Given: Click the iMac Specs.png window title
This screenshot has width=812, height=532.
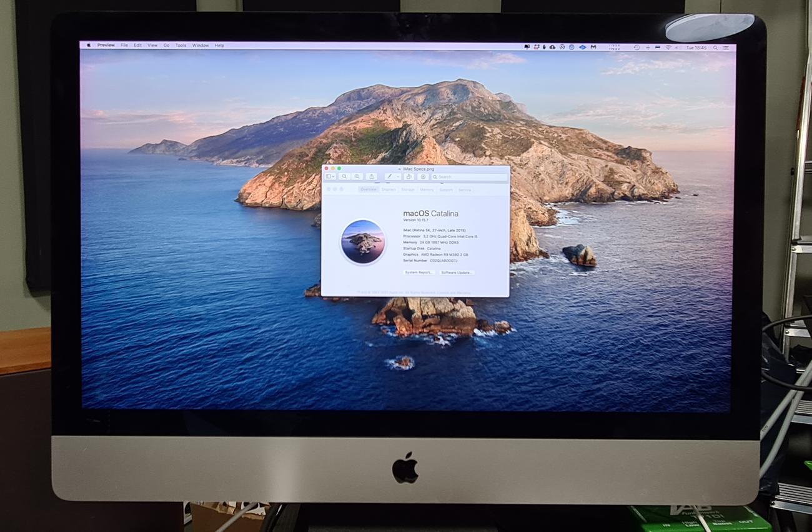Looking at the screenshot, I should click(418, 169).
